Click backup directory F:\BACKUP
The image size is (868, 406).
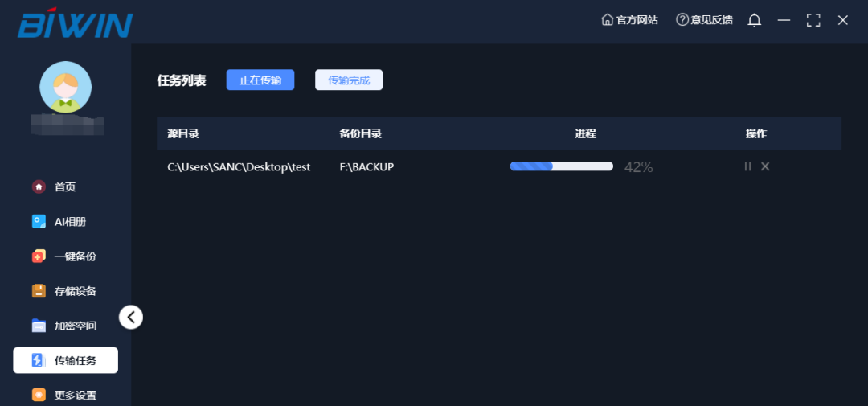tap(366, 166)
